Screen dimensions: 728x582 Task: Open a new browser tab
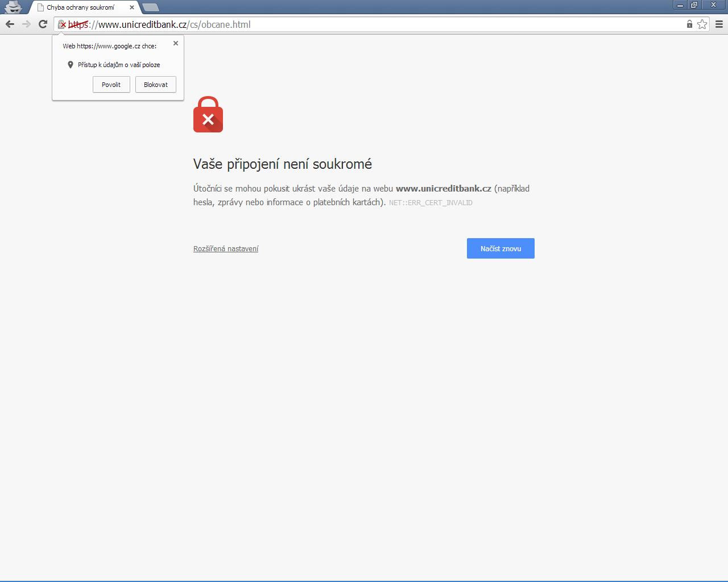click(150, 7)
